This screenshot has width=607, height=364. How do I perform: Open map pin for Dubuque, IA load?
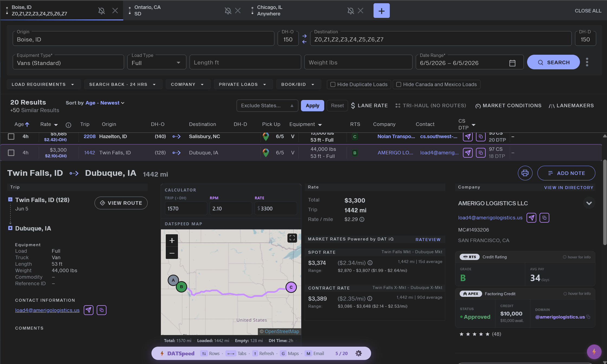tap(266, 153)
